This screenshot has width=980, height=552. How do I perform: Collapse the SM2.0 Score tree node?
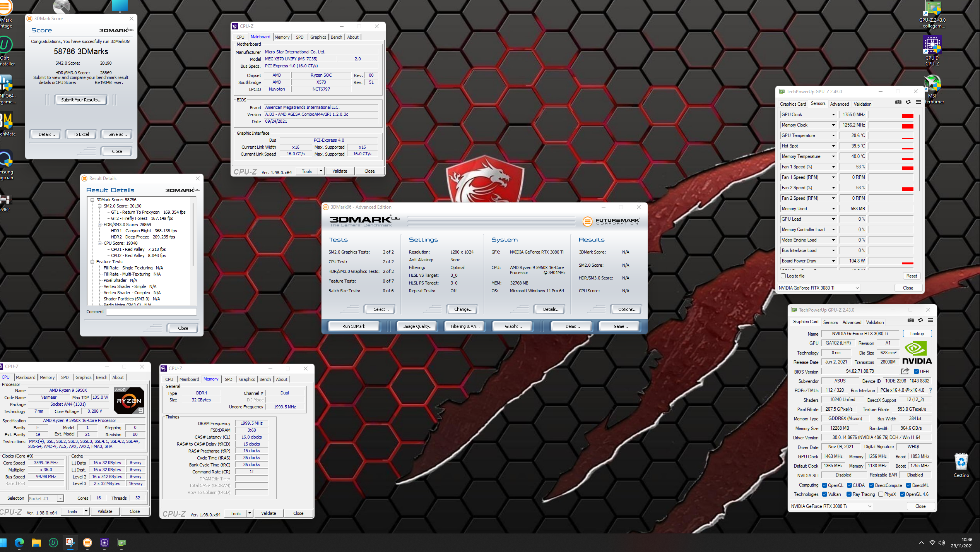click(x=100, y=206)
